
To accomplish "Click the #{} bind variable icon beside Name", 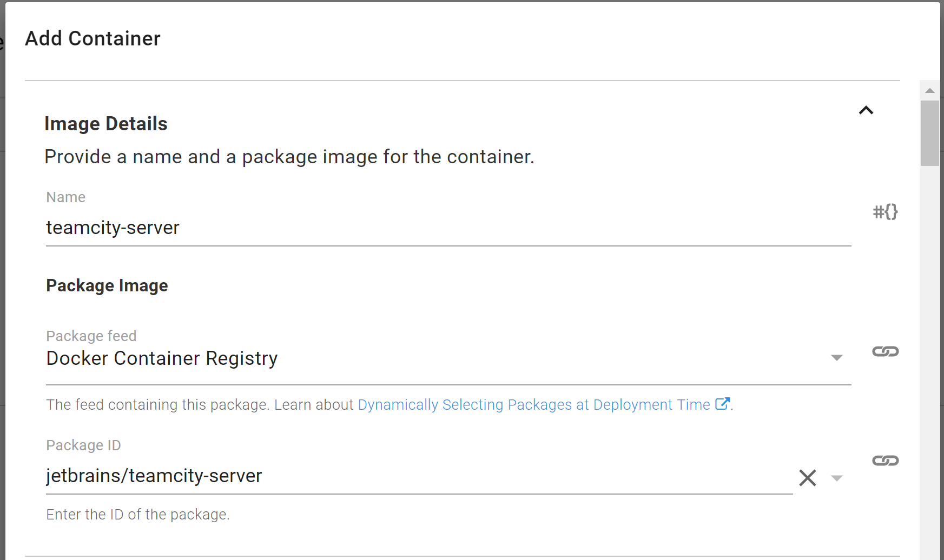I will tap(885, 212).
